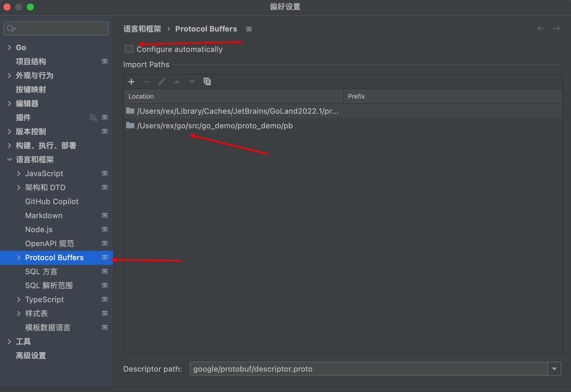Click the settings search field

(x=58, y=29)
